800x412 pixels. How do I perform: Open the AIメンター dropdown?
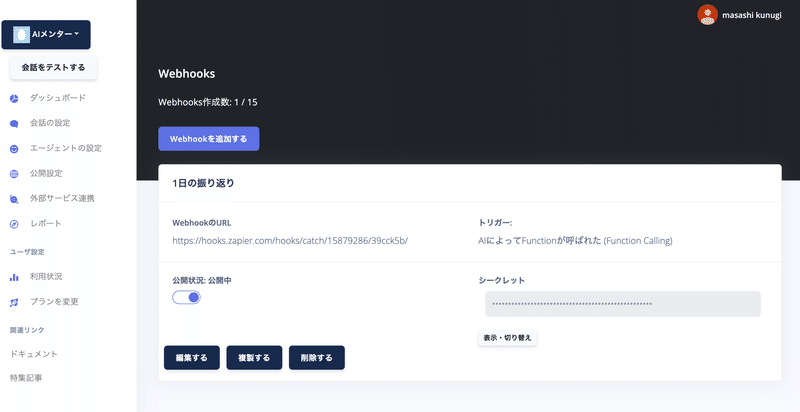(46, 35)
